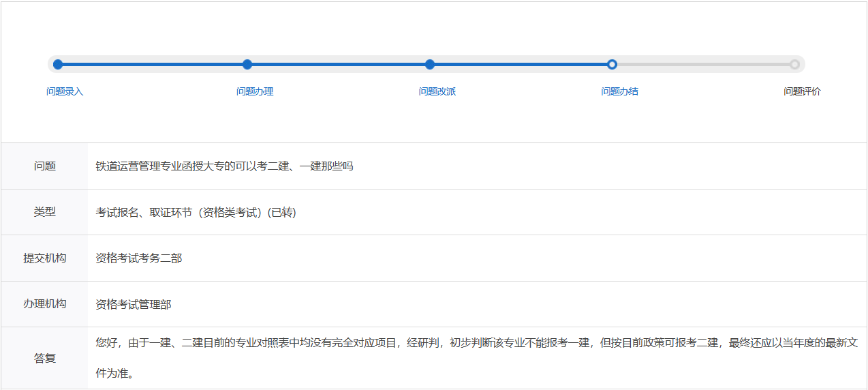Screen dimensions: 868x390
Task: Click the gray 问题评价 step circle
Action: (794, 65)
